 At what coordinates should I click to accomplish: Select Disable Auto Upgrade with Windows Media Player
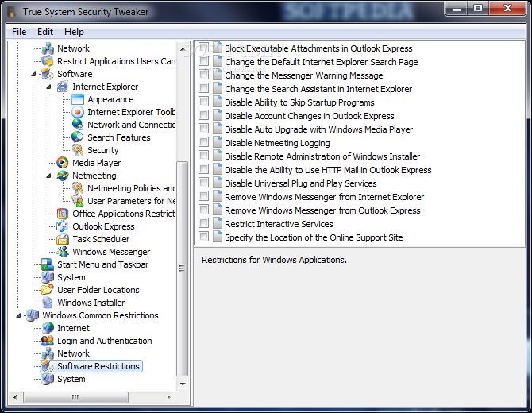pos(319,129)
